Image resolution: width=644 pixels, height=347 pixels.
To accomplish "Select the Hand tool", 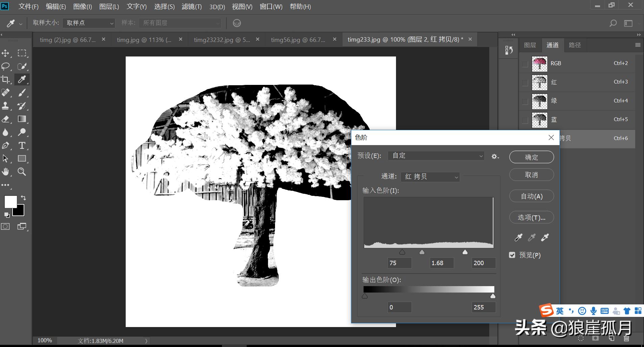I will (5, 172).
